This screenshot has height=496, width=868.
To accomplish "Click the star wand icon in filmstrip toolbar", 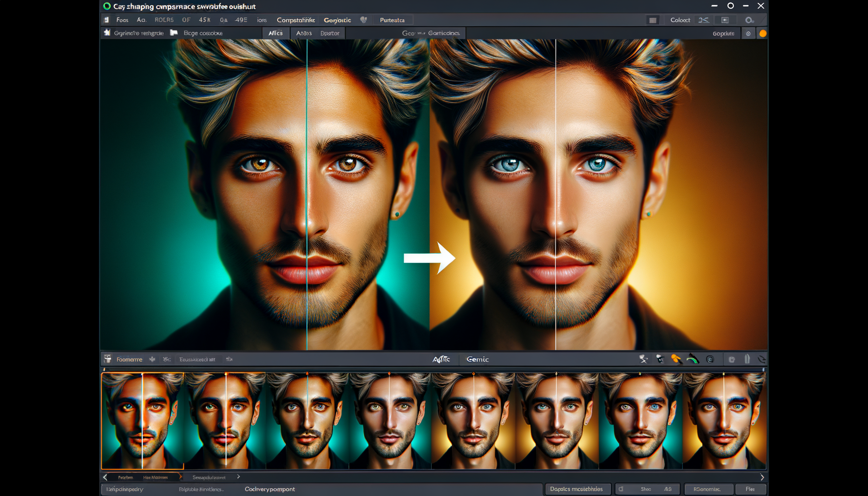I will coord(643,359).
